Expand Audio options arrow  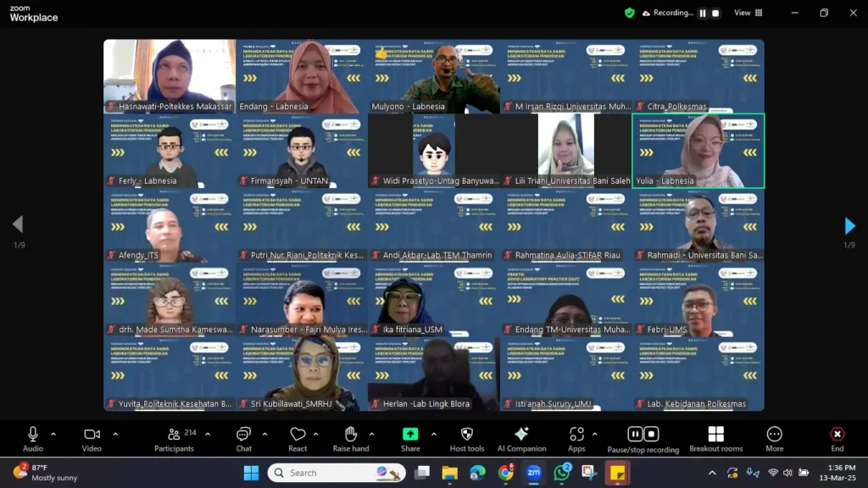53,435
